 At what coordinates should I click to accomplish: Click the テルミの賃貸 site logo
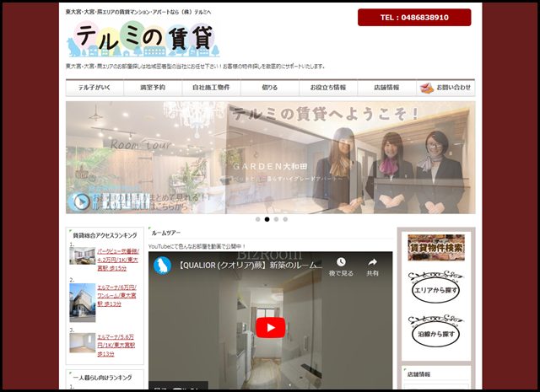(143, 39)
